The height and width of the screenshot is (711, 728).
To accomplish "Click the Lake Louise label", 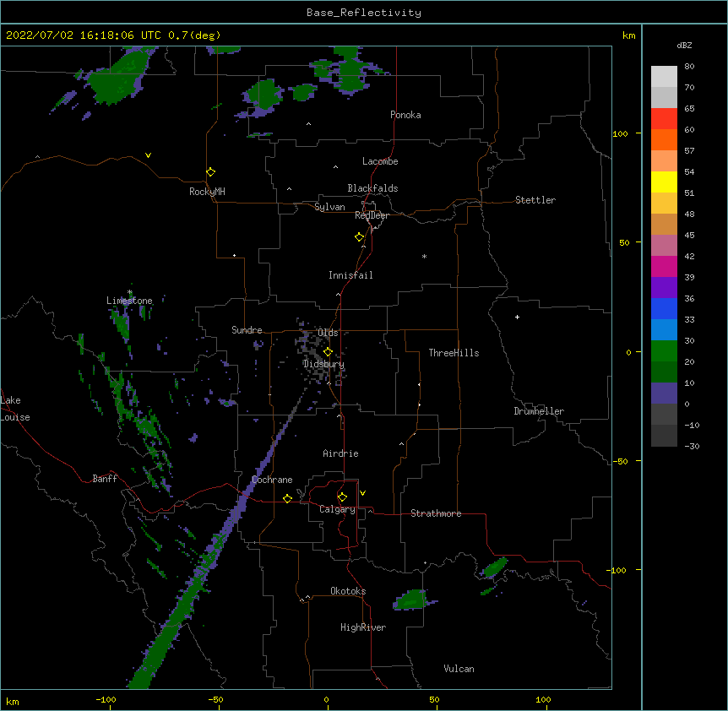I will pyautogui.click(x=15, y=409).
